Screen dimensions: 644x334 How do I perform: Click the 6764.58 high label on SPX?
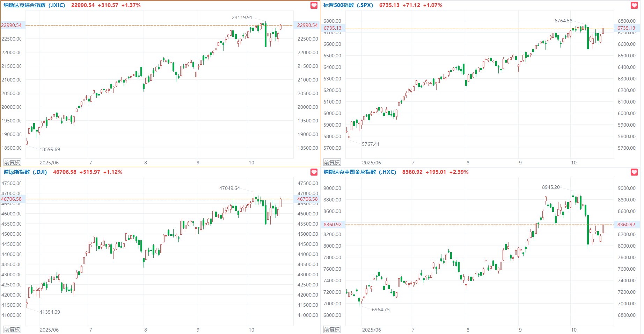[x=563, y=21]
